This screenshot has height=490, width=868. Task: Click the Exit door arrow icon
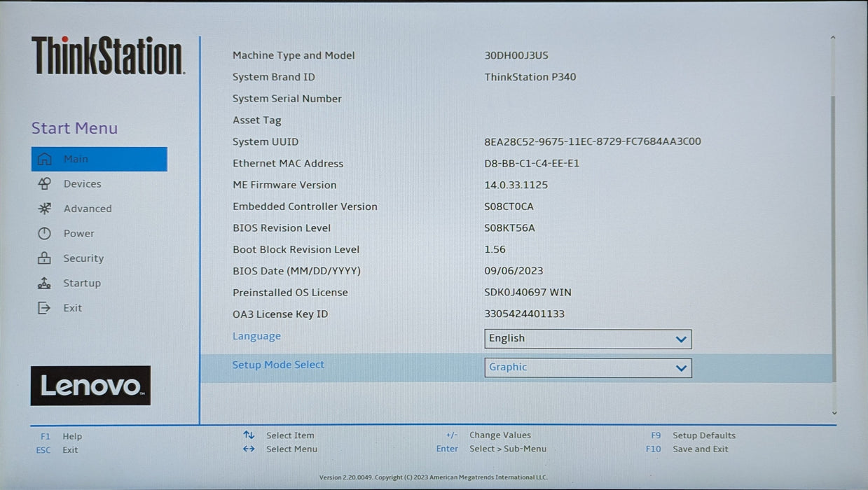pyautogui.click(x=44, y=308)
